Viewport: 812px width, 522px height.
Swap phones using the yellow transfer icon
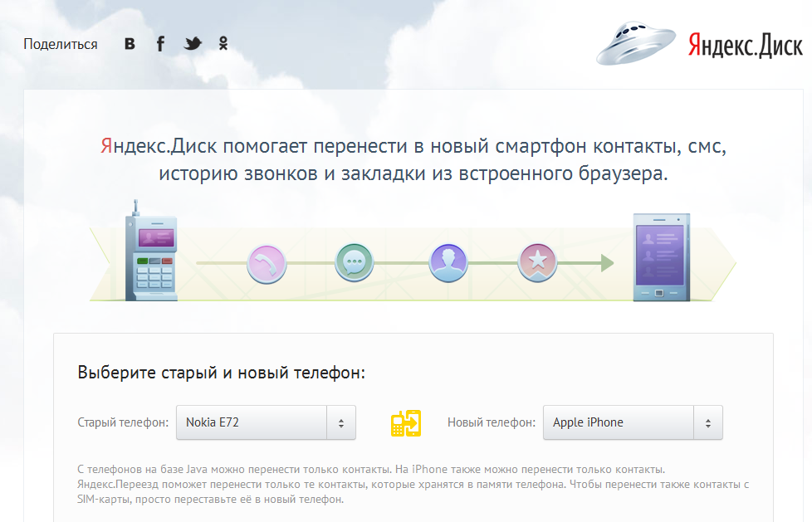click(406, 422)
